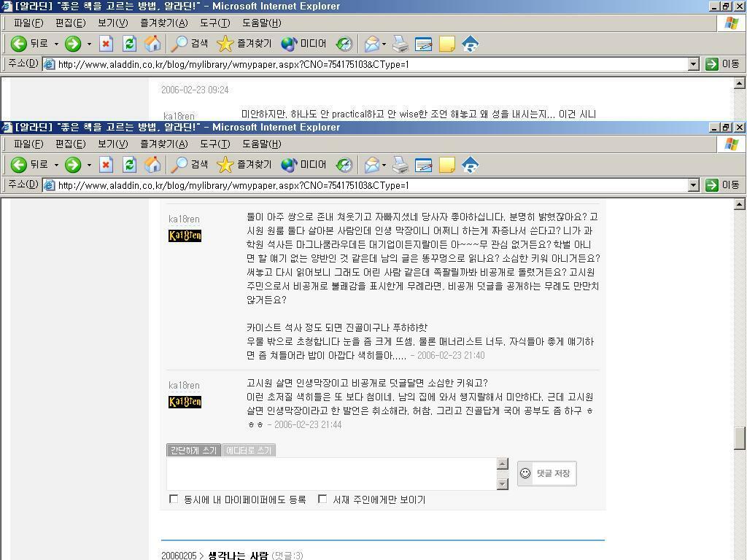
Task: Click 검색 search icon in upper window toolbar
Action: [189, 44]
